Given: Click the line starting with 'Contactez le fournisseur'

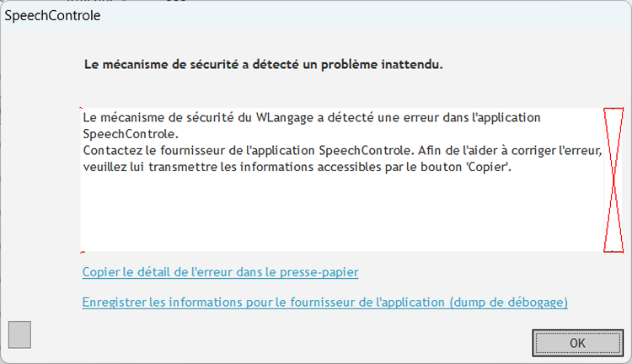Looking at the screenshot, I should coord(341,150).
